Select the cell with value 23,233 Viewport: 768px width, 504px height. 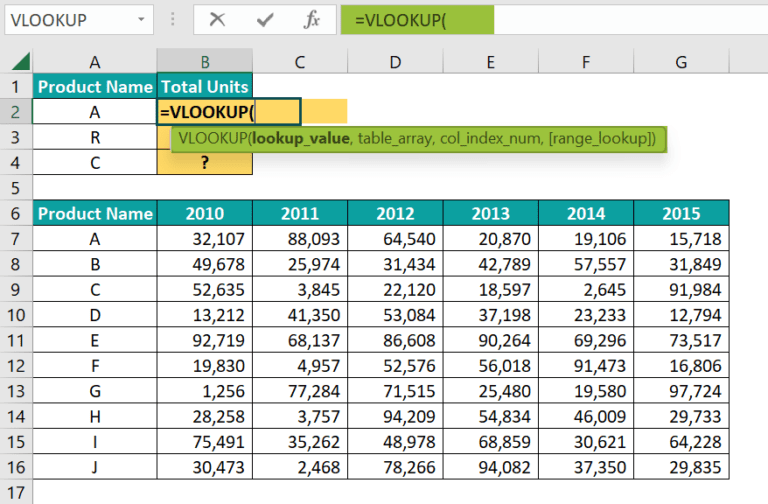pos(586,315)
